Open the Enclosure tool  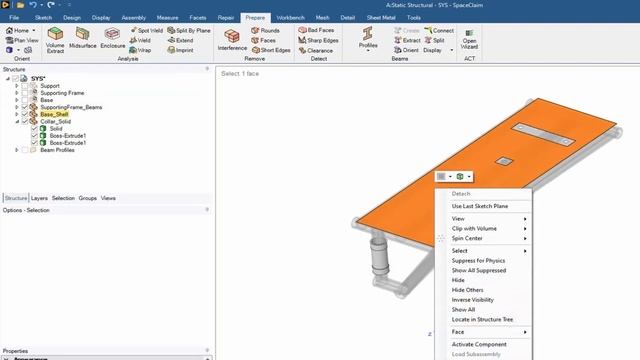(112, 38)
